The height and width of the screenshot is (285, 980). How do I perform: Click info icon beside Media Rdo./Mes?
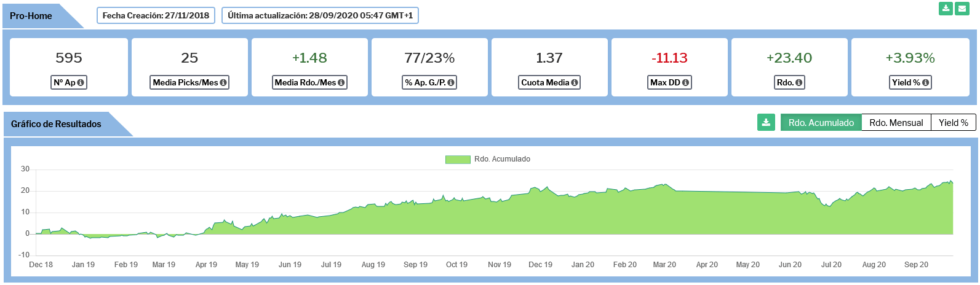[341, 82]
